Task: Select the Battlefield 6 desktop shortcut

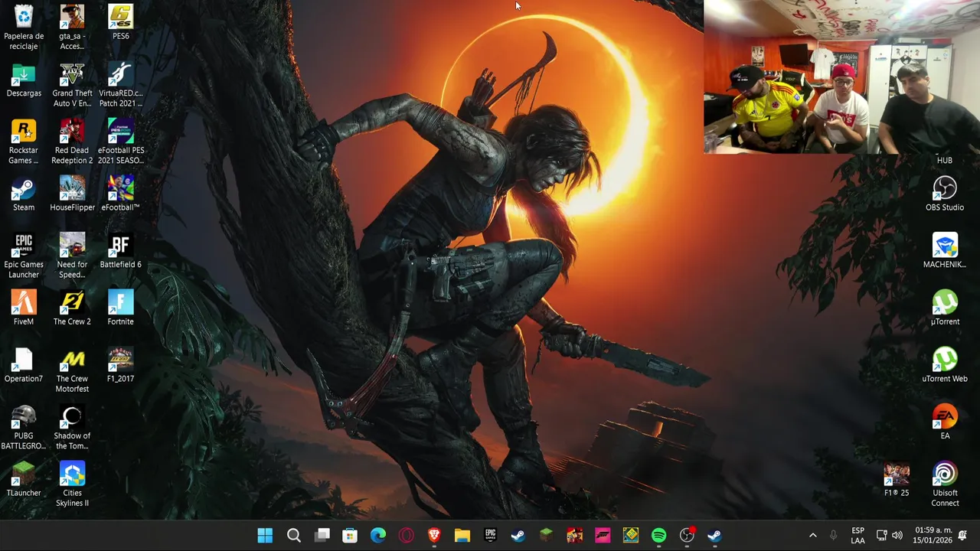Action: 120,251
